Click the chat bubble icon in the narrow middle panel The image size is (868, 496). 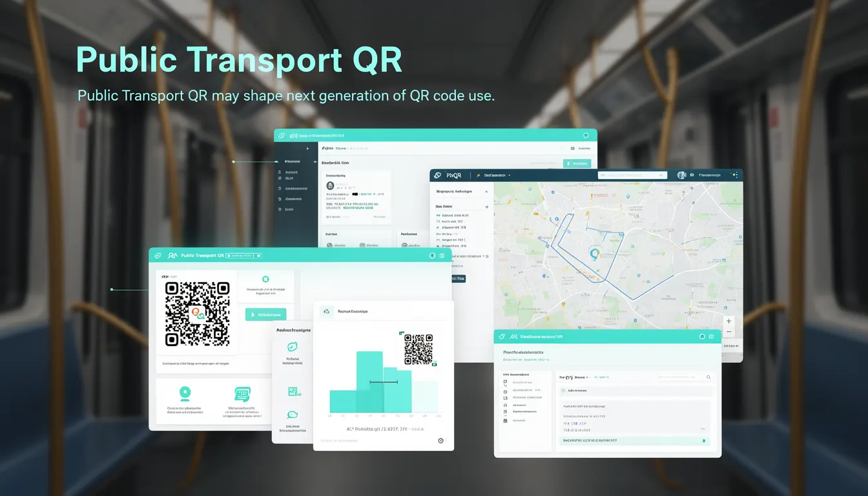coord(292,415)
